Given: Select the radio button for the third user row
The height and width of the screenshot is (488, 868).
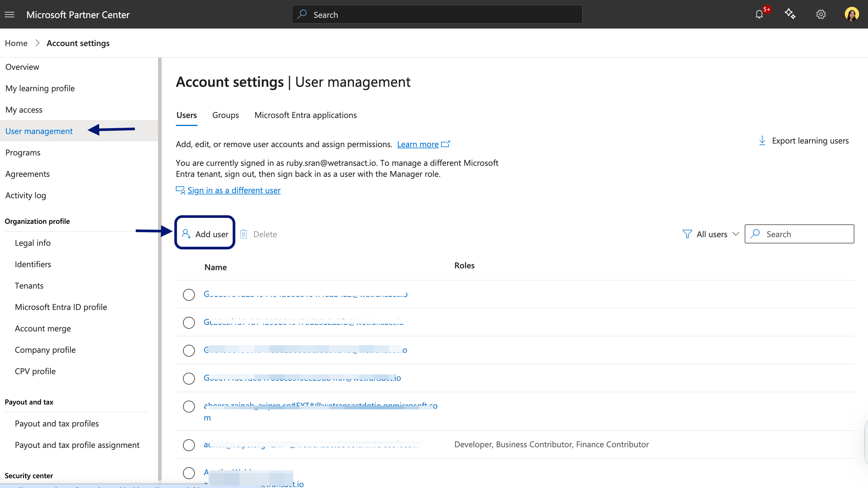Looking at the screenshot, I should [x=189, y=350].
